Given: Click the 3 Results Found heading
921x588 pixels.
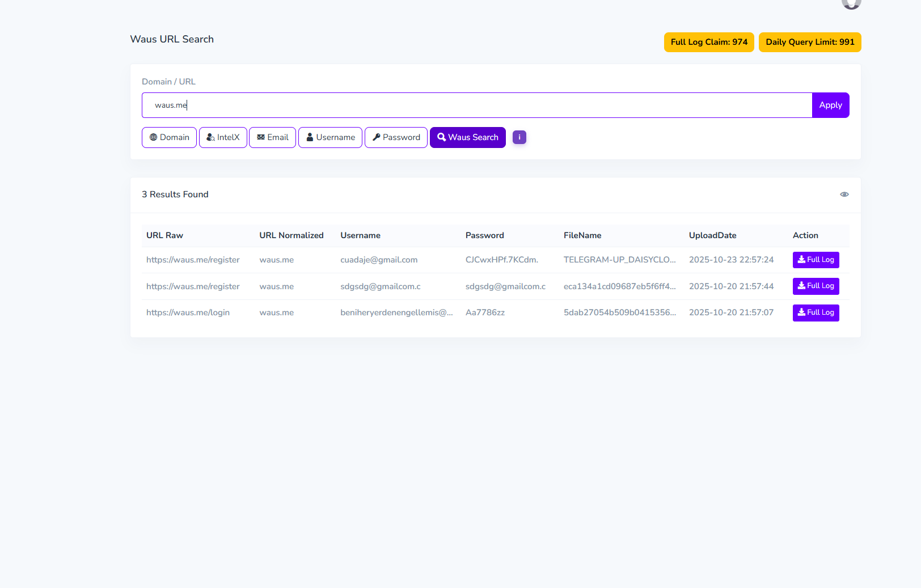Looking at the screenshot, I should 175,194.
